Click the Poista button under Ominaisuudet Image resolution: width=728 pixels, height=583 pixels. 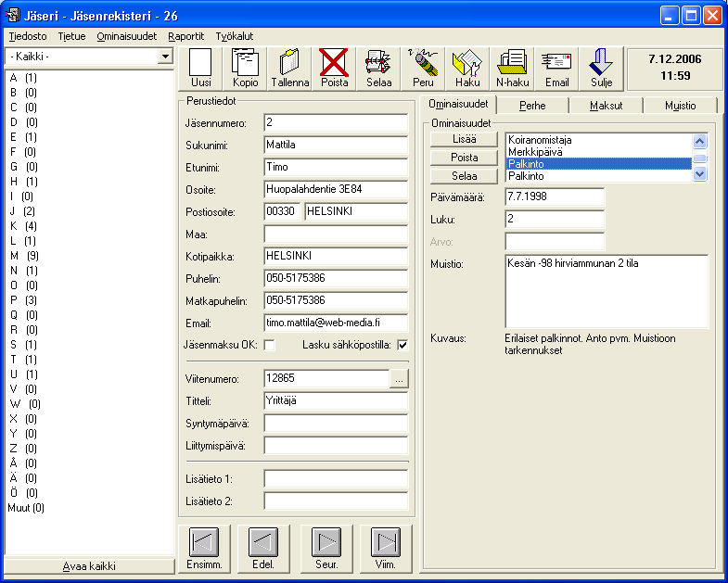click(x=464, y=158)
